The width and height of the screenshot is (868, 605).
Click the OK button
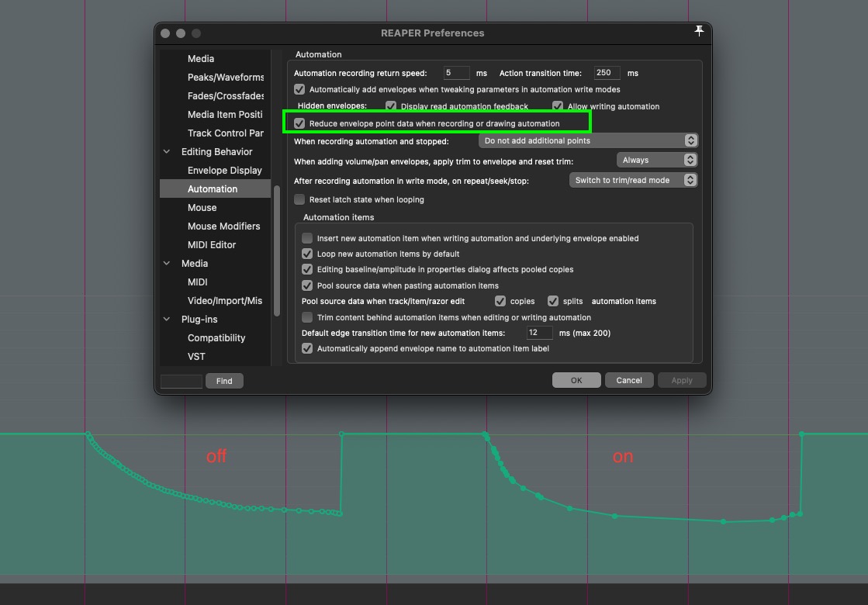point(576,380)
